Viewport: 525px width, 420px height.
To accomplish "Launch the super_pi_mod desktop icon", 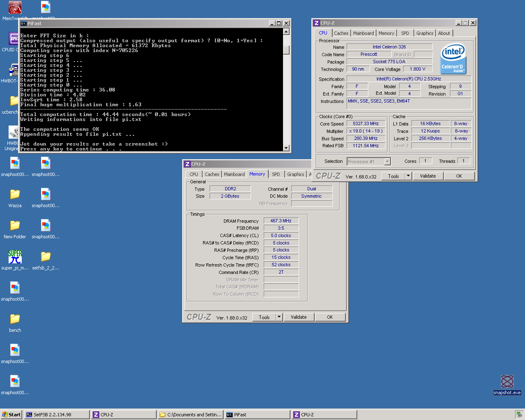I will 15,256.
